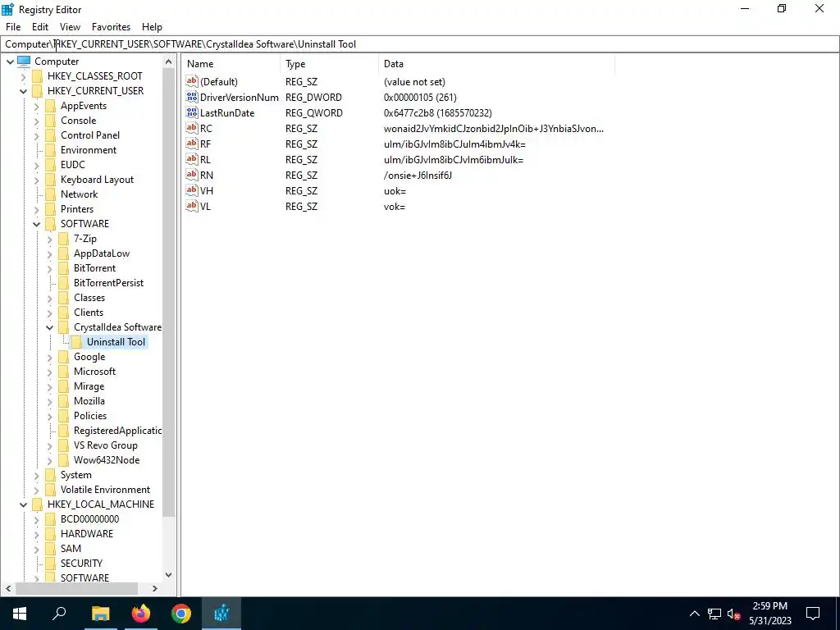Image resolution: width=840 pixels, height=630 pixels.
Task: Open the Windows Start menu
Action: point(20,614)
